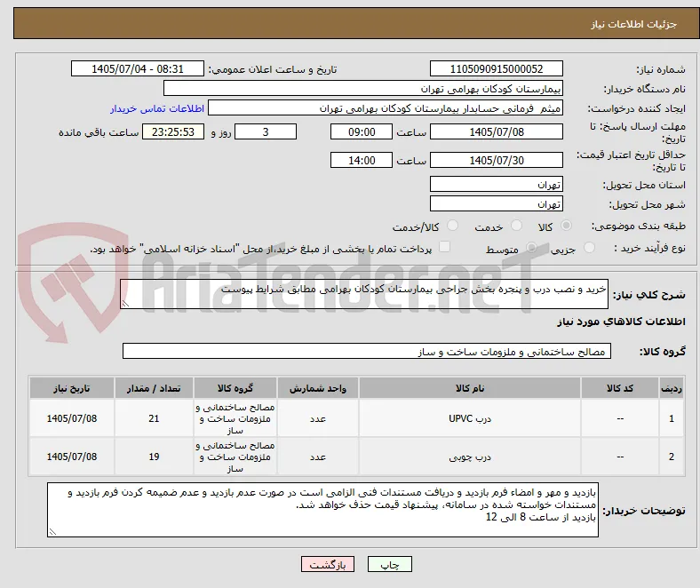Click the quantity cell showing 21
The image size is (700, 588).
[x=154, y=418]
